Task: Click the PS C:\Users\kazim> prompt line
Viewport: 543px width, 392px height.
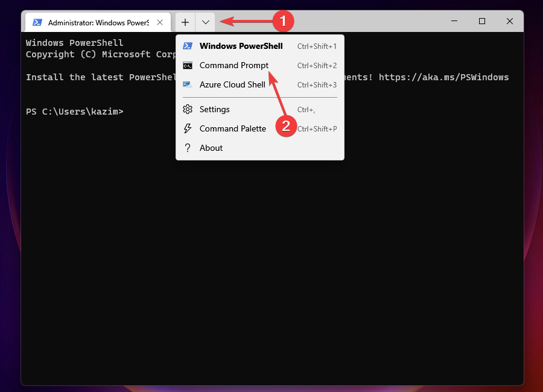Action: (74, 112)
